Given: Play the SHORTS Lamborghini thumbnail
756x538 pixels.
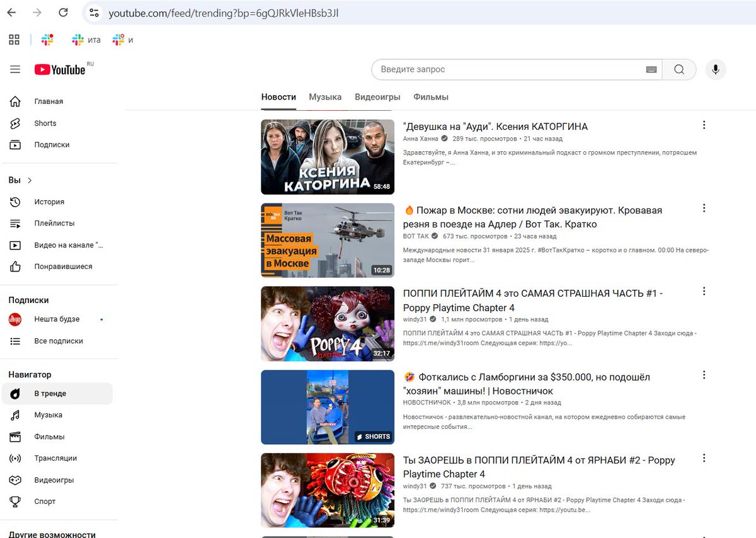Looking at the screenshot, I should pyautogui.click(x=328, y=407).
